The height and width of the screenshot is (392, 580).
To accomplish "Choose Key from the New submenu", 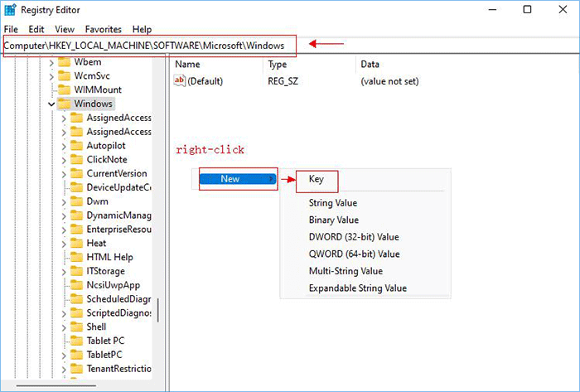I will pyautogui.click(x=316, y=178).
